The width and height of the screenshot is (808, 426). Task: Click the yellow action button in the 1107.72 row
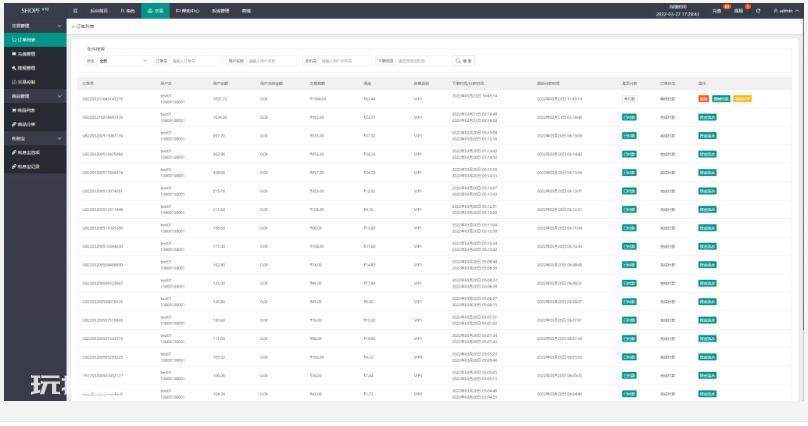point(742,98)
